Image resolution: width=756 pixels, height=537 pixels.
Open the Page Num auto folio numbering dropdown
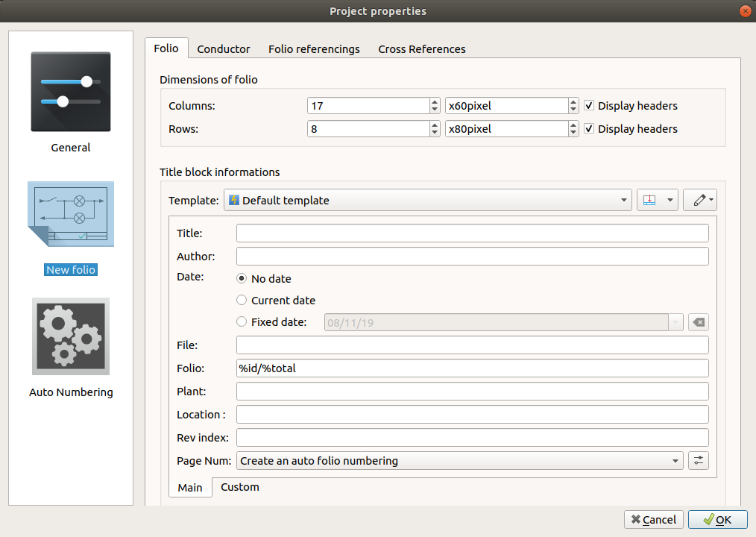pyautogui.click(x=459, y=461)
